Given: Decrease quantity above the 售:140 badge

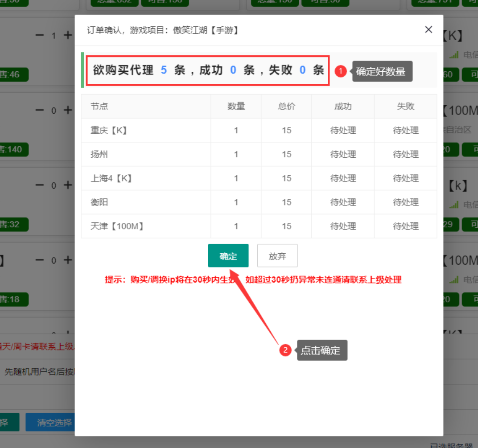Looking at the screenshot, I should [x=40, y=110].
